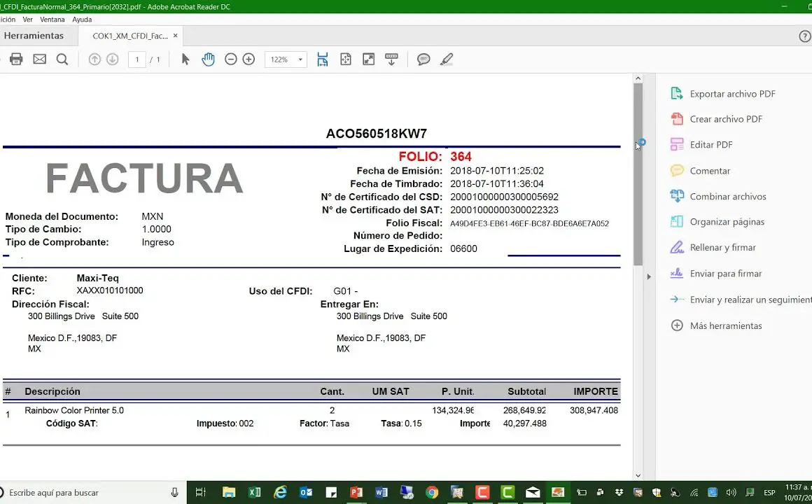Viewport: 812px width, 504px height.
Task: Open the Comentar tool
Action: tap(700, 171)
